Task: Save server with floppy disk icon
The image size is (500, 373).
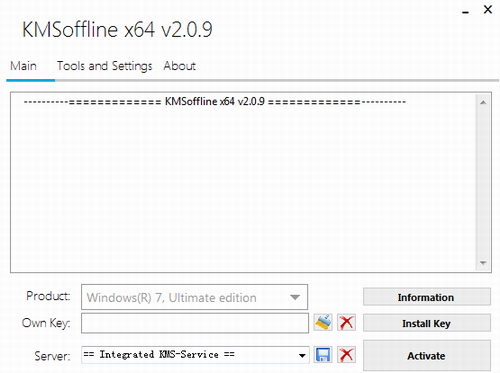Action: 323,354
